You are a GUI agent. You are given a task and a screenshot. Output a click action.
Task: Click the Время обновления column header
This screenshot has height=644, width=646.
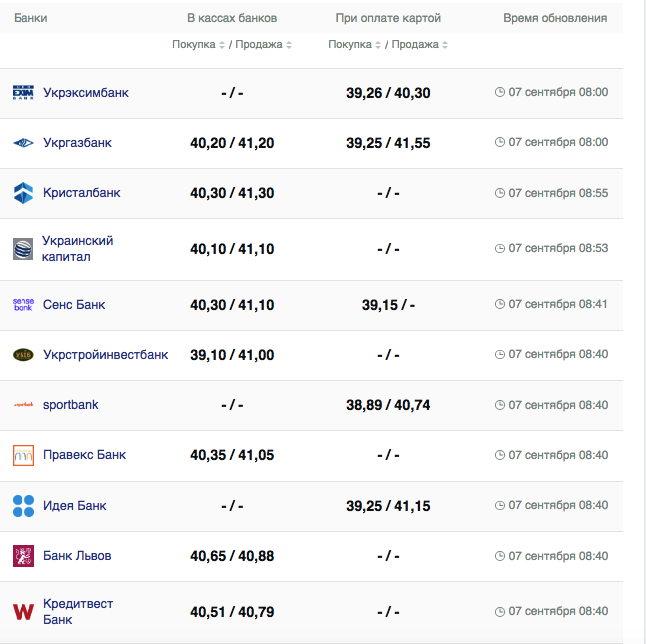tap(554, 18)
